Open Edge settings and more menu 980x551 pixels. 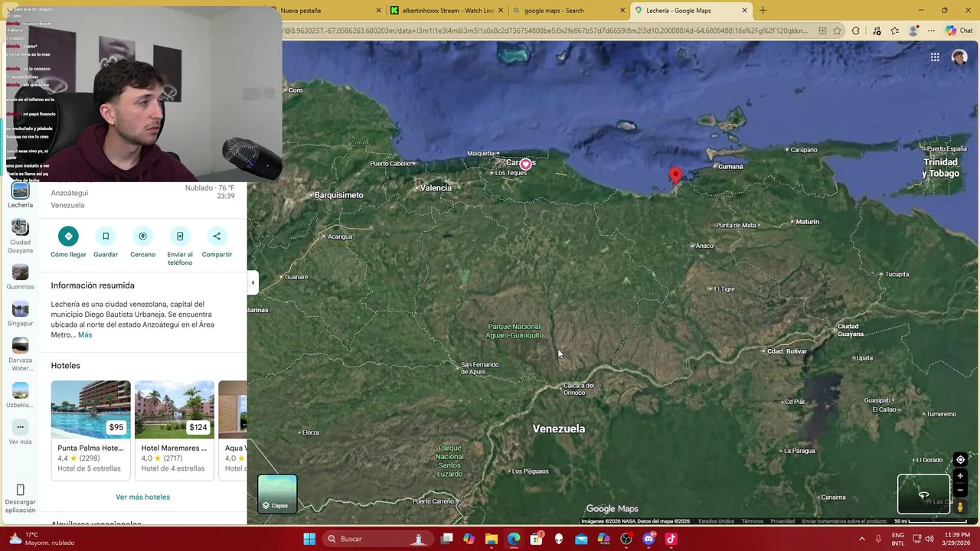click(x=931, y=31)
